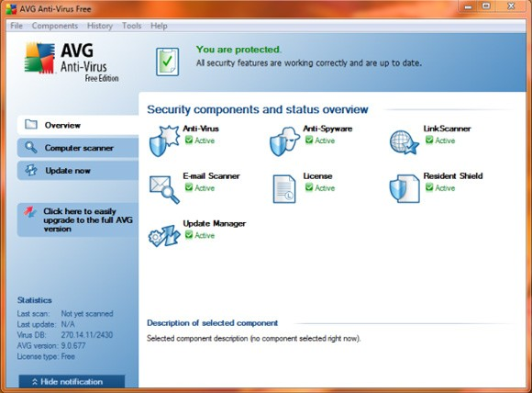Open the File menu

point(17,26)
